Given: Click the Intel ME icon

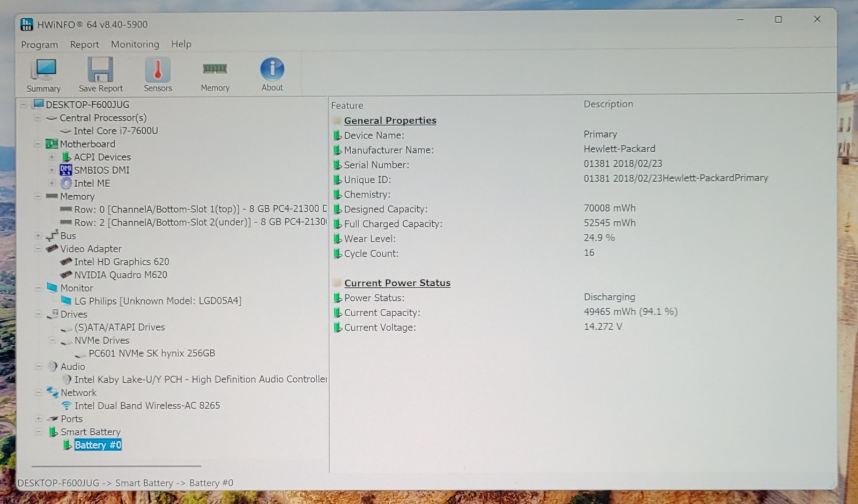Looking at the screenshot, I should 66,183.
